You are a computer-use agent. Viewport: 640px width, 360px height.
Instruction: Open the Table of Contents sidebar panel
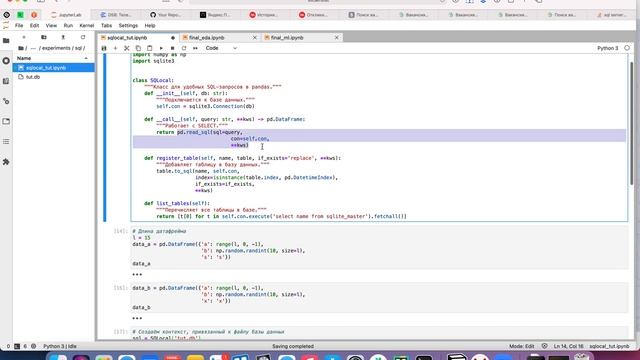pos(6,142)
